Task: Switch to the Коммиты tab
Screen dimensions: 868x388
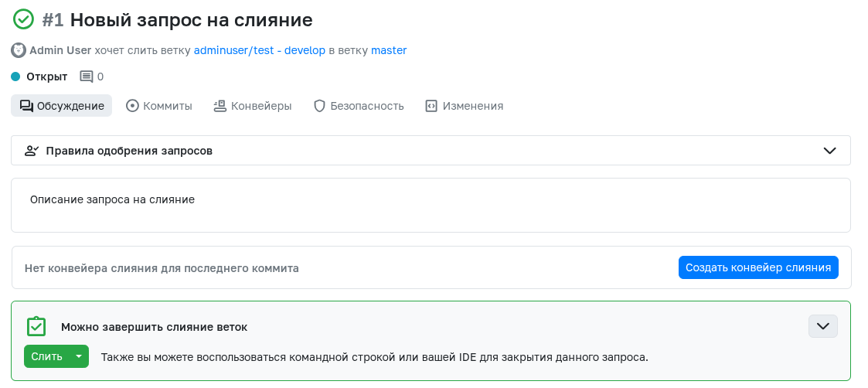Action: click(x=159, y=106)
